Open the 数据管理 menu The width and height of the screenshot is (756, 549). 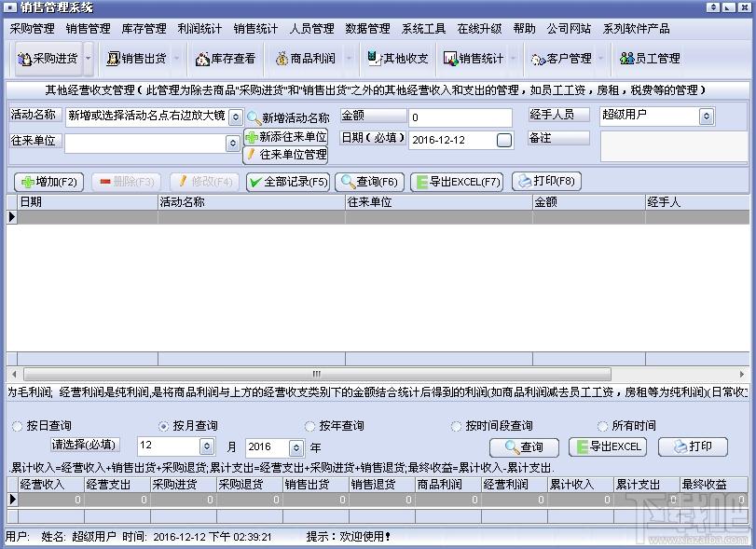point(367,29)
